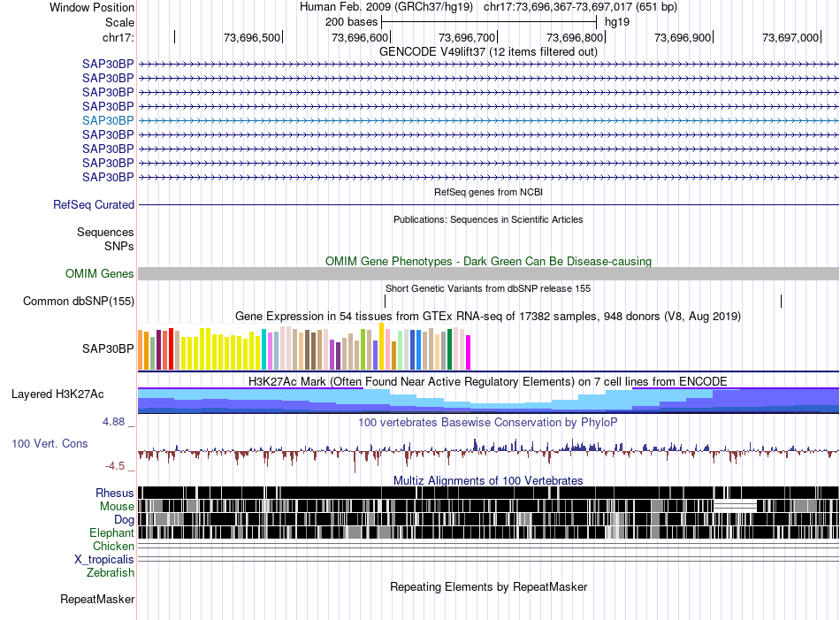
Task: Select the Rhesus alignment row label
Action: (115, 493)
